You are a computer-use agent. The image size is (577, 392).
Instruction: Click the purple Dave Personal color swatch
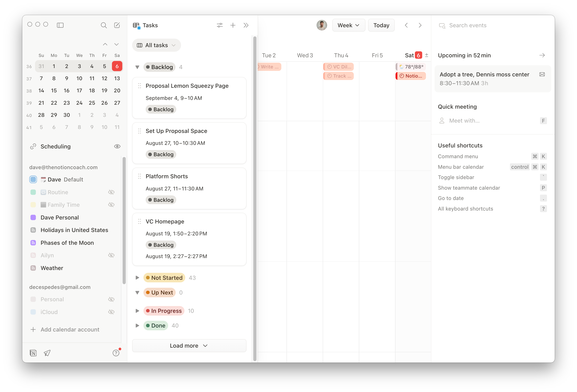coord(33,217)
